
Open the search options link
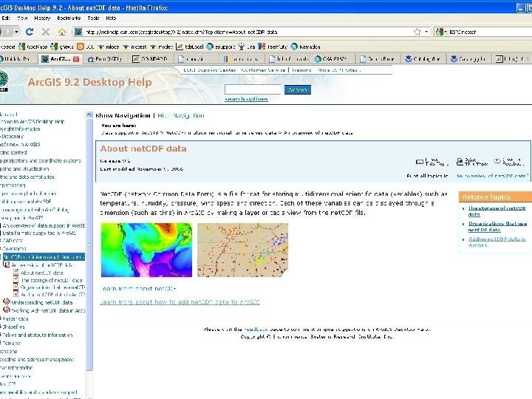pos(246,99)
